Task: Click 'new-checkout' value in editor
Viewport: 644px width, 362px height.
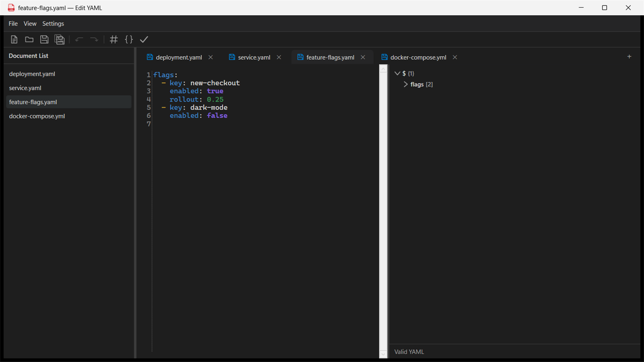Action: (x=215, y=83)
